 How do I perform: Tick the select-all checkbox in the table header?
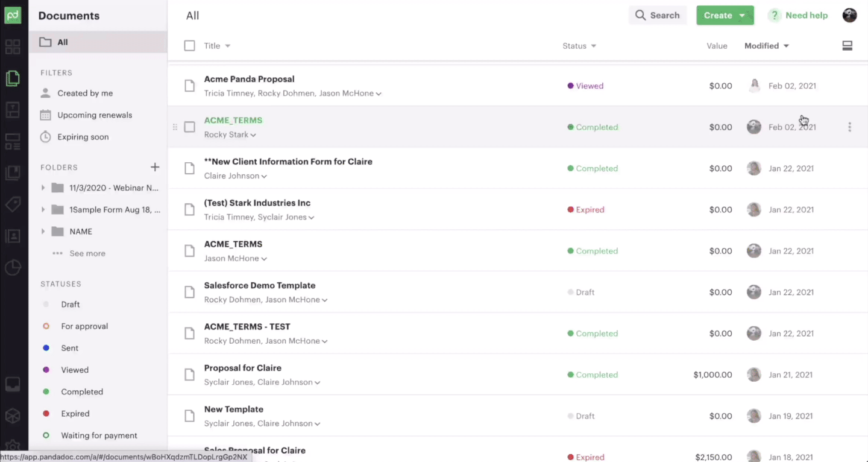coord(189,46)
